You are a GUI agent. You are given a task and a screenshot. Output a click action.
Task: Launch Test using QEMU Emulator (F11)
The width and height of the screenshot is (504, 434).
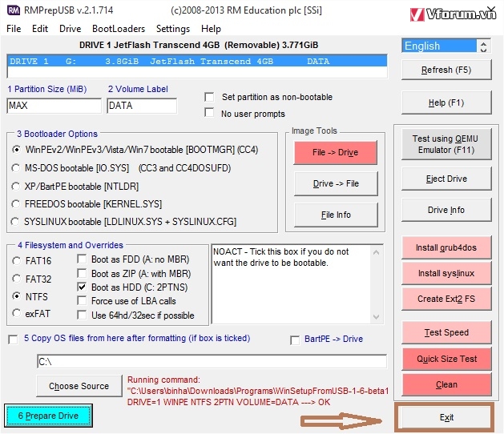coord(446,144)
